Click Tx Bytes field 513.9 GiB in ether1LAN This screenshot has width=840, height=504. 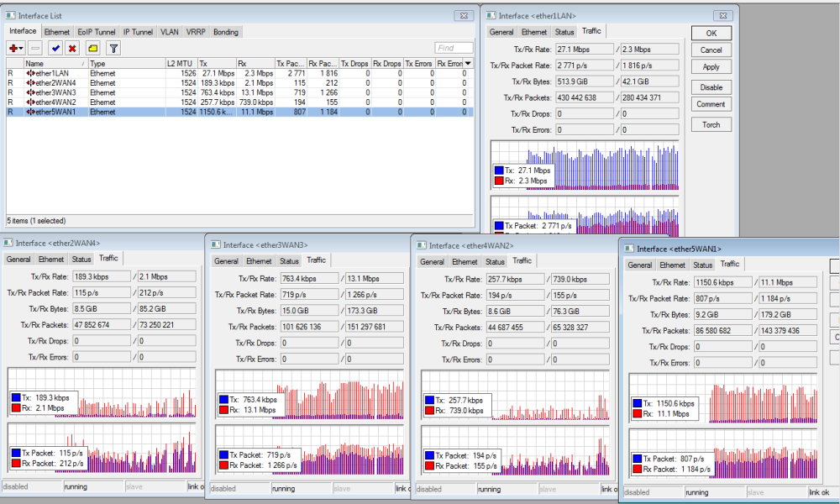click(x=585, y=81)
